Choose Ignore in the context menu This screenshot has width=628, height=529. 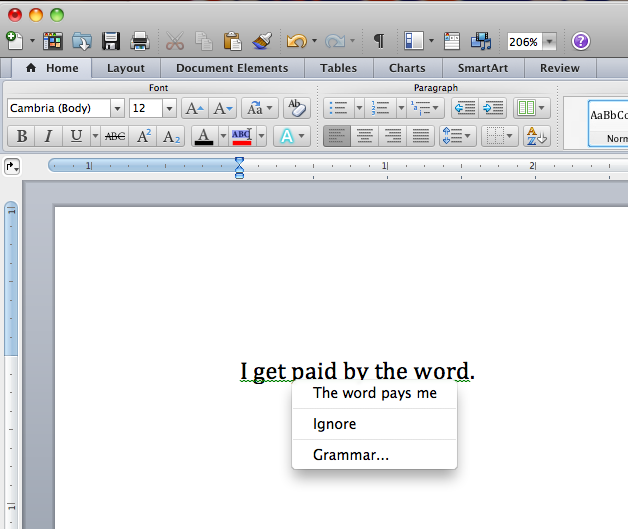point(334,424)
